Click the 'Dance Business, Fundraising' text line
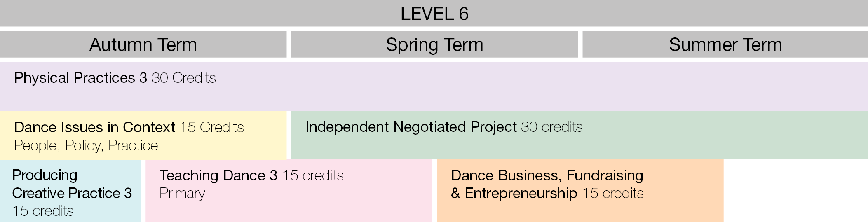 point(547,175)
